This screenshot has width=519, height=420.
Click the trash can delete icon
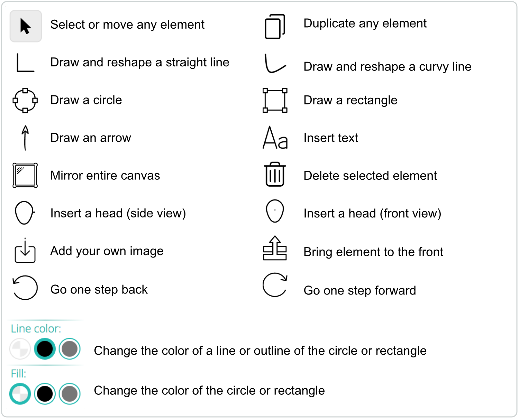tap(275, 175)
